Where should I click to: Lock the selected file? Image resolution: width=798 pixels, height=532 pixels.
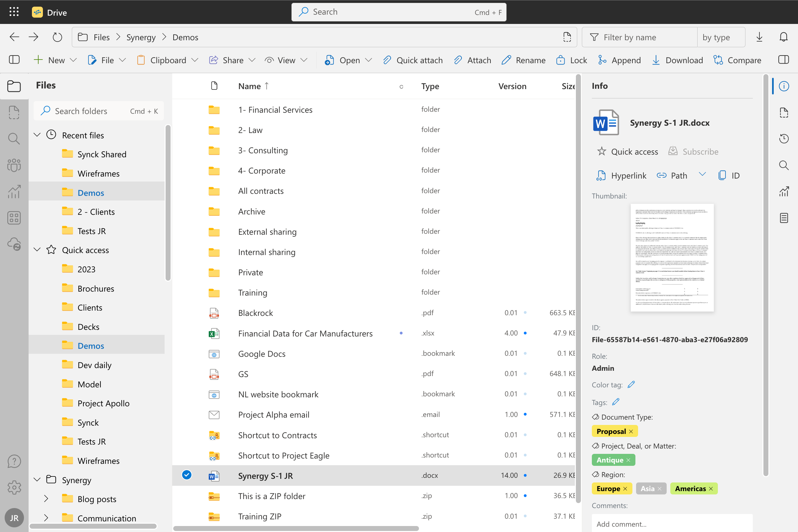click(571, 60)
